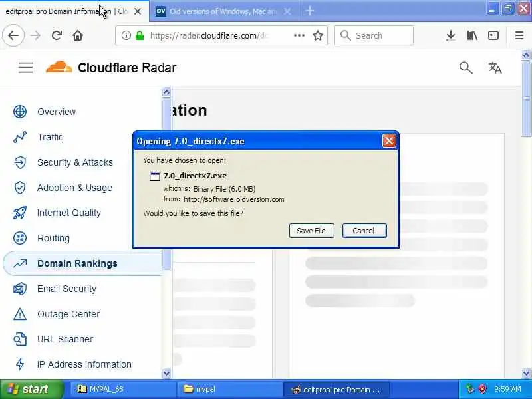The width and height of the screenshot is (532, 399).
Task: Click the Adoption & Usage checkmark shield icon
Action: [20, 188]
